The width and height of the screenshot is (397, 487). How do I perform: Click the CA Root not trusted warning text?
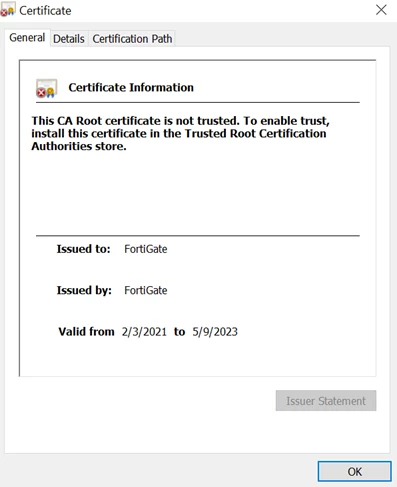tap(180, 133)
